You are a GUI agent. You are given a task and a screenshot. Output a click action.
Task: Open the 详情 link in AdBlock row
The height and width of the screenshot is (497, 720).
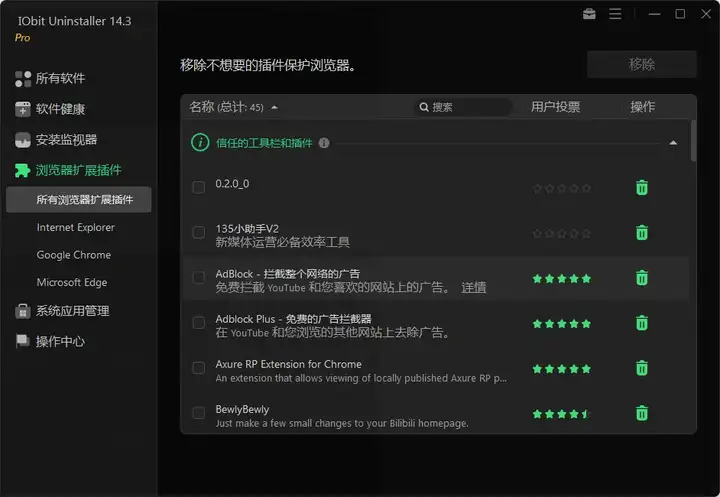[473, 288]
